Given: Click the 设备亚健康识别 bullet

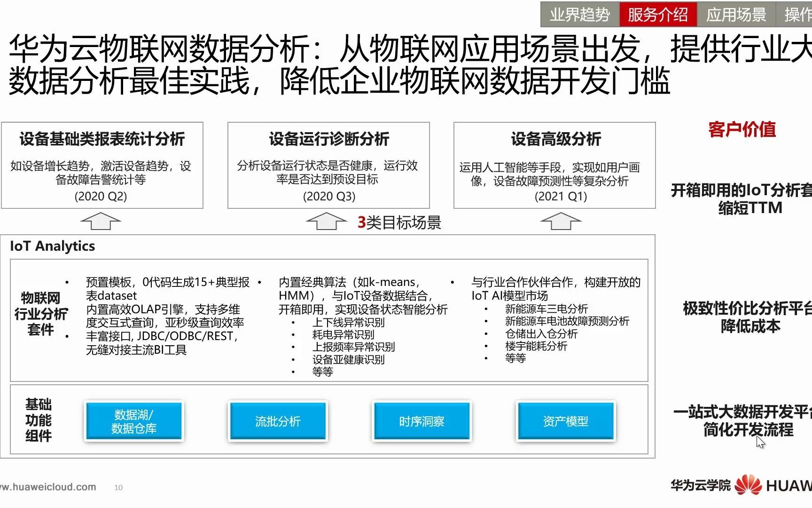Looking at the screenshot, I should click(x=348, y=359).
